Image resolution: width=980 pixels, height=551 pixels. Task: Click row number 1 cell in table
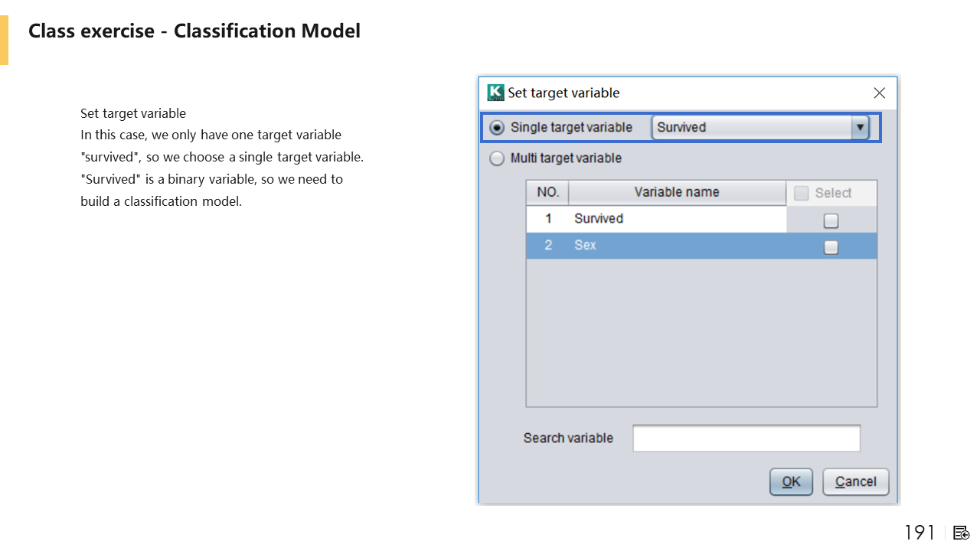tap(547, 219)
